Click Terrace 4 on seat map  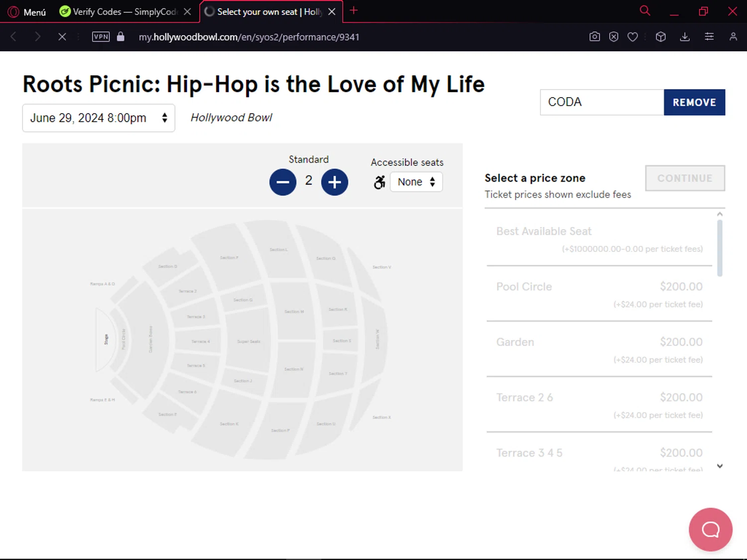201,341
